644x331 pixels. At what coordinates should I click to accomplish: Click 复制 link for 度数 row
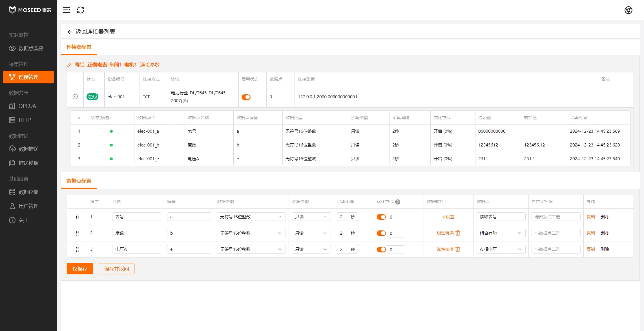590,233
